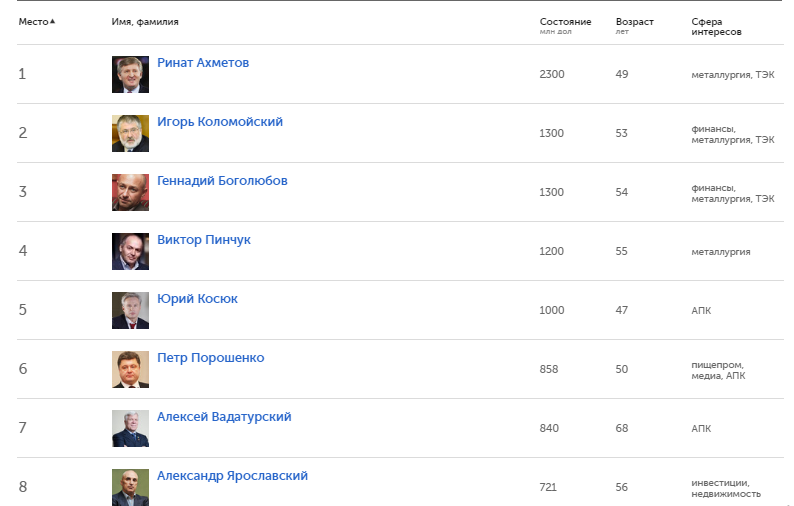Open Ринат Ахметов profile link
794x506 pixels.
(203, 63)
